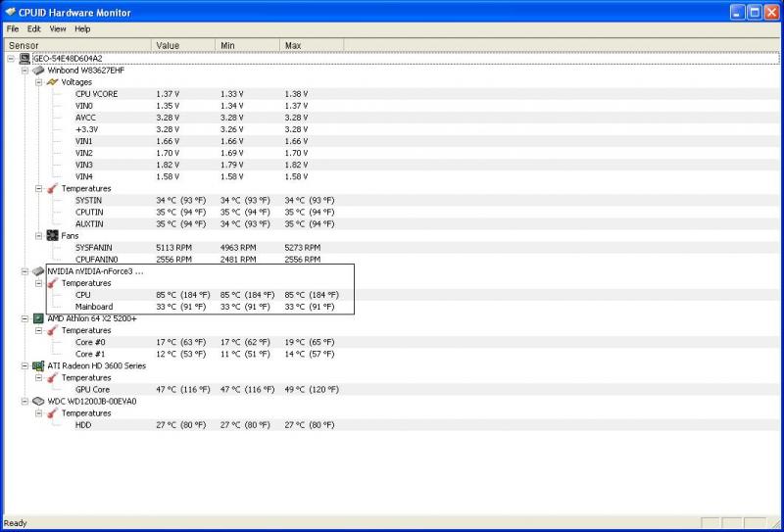Click the fan icon beside Fans
Image resolution: width=784 pixels, height=532 pixels.
coord(52,235)
